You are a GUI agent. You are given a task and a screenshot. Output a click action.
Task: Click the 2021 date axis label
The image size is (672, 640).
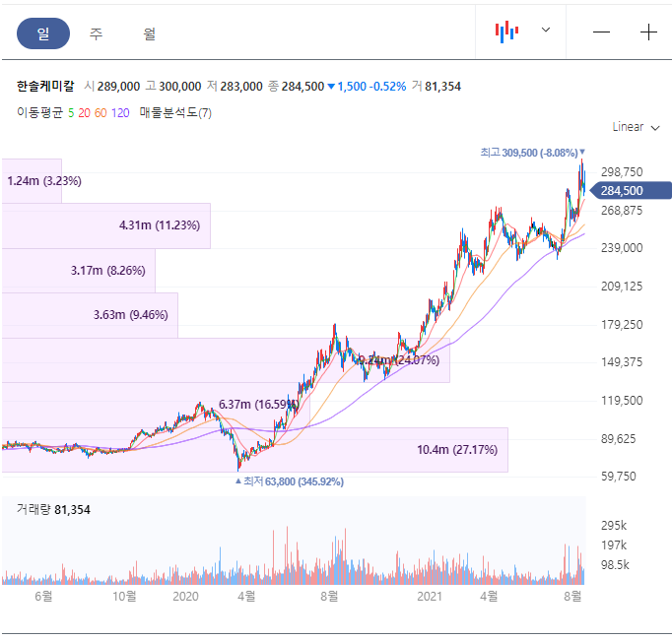430,597
